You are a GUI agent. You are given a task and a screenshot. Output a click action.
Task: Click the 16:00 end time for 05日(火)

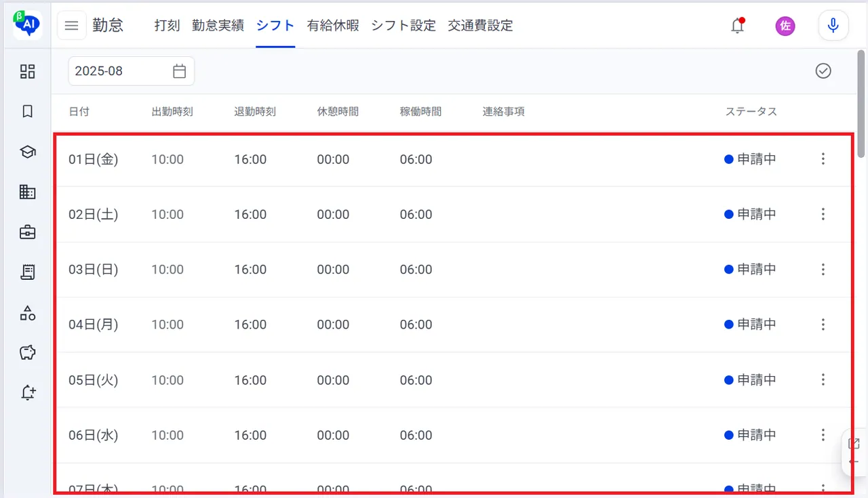[250, 380]
